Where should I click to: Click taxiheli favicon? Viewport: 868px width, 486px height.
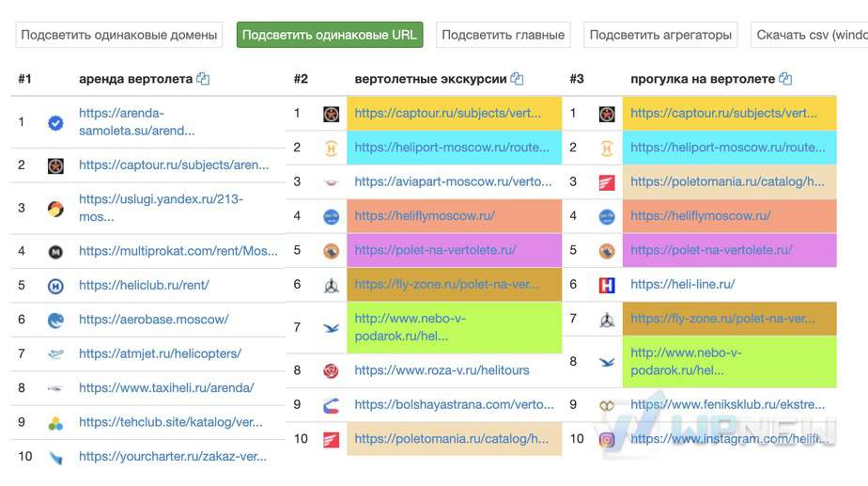(55, 388)
